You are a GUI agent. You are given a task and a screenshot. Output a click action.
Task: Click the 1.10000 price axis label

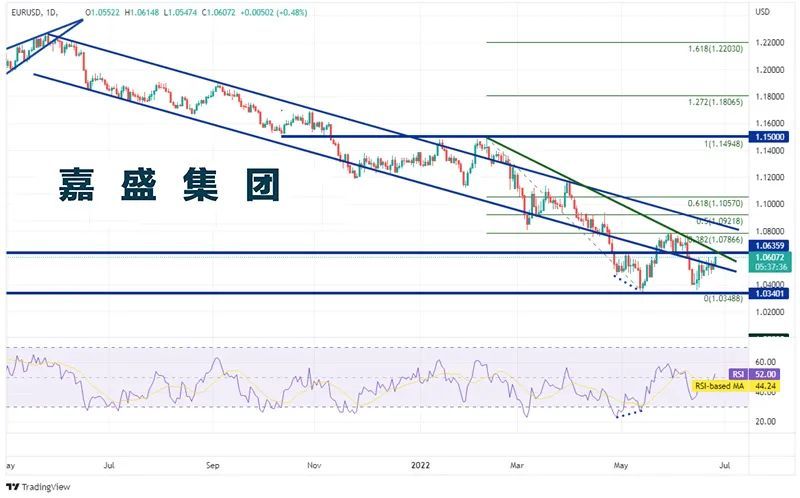pos(769,204)
